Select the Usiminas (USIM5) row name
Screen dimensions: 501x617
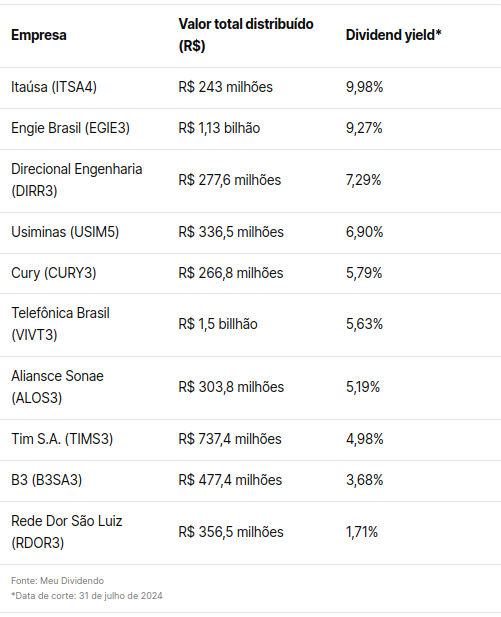(65, 232)
